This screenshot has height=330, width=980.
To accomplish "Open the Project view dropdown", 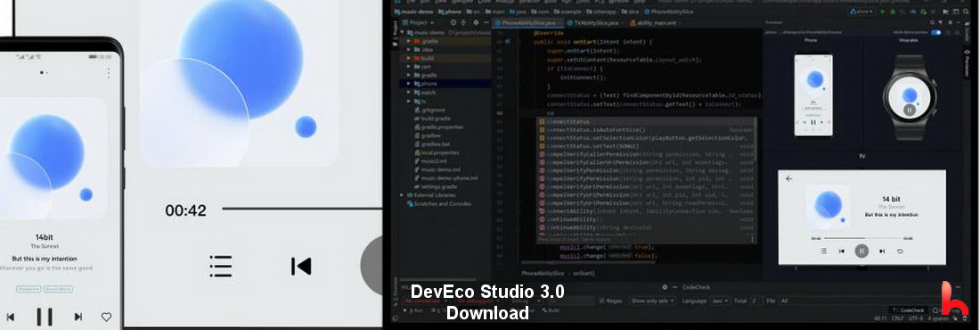I will [417, 22].
